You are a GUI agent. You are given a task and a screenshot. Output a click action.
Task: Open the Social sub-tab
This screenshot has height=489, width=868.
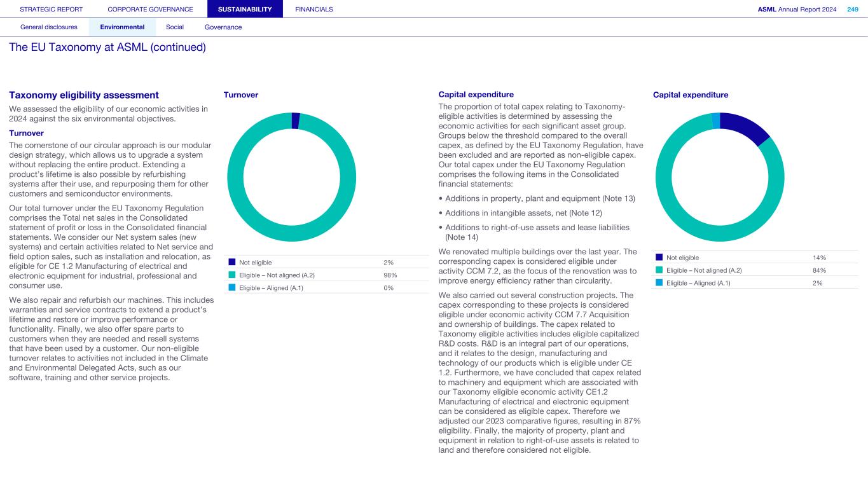tap(175, 27)
